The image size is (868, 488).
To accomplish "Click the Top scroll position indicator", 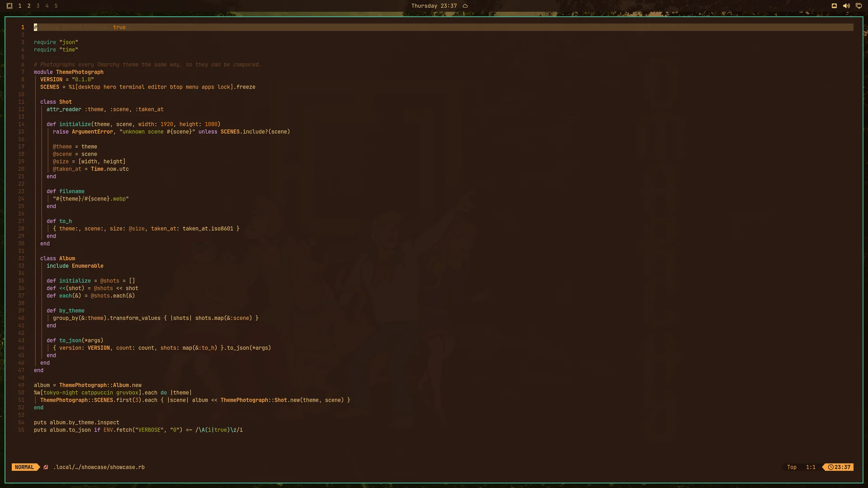I will [x=792, y=467].
